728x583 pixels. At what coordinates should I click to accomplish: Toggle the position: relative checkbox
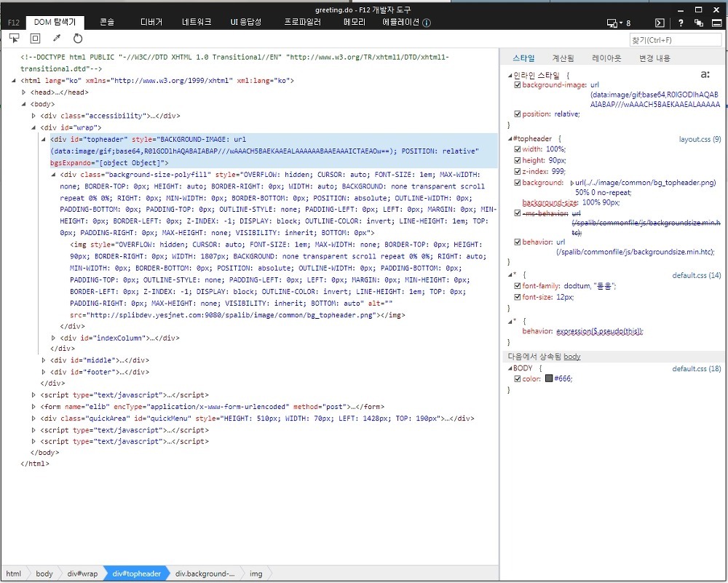[517, 114]
